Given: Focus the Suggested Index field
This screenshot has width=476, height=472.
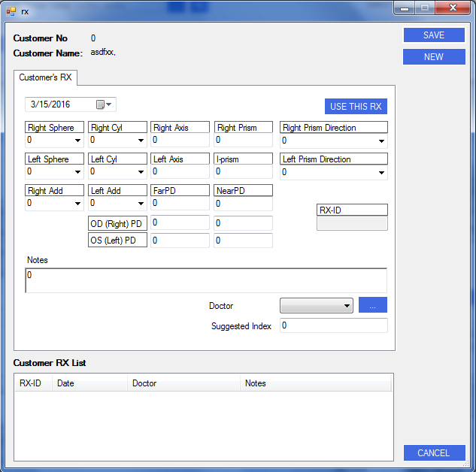Looking at the screenshot, I should click(334, 325).
